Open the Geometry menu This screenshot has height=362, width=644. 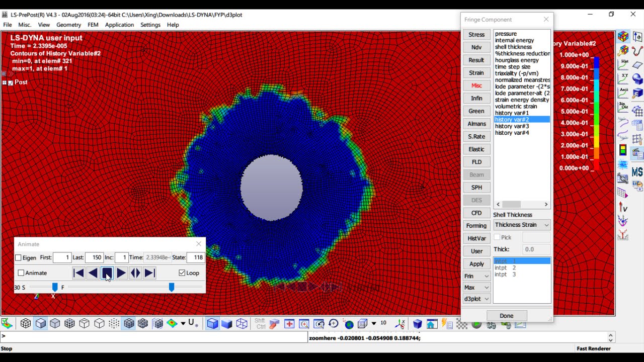click(68, 25)
